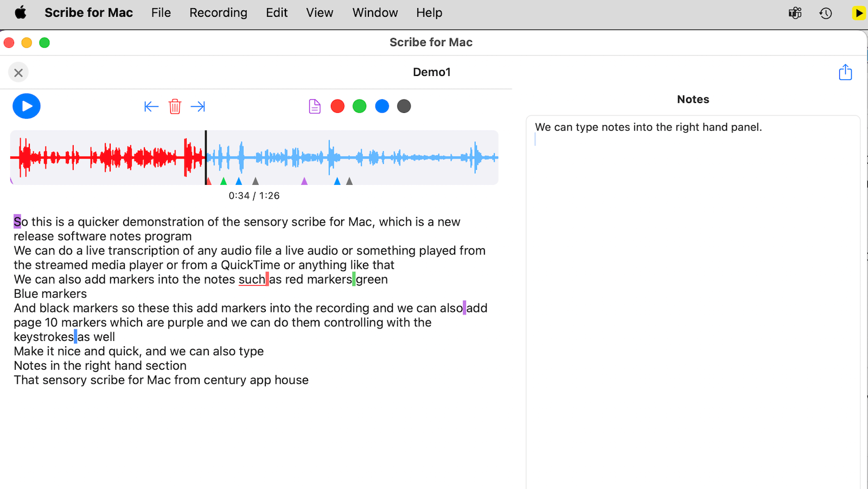Image resolution: width=868 pixels, height=489 pixels.
Task: Open the Apple menu
Action: click(21, 12)
